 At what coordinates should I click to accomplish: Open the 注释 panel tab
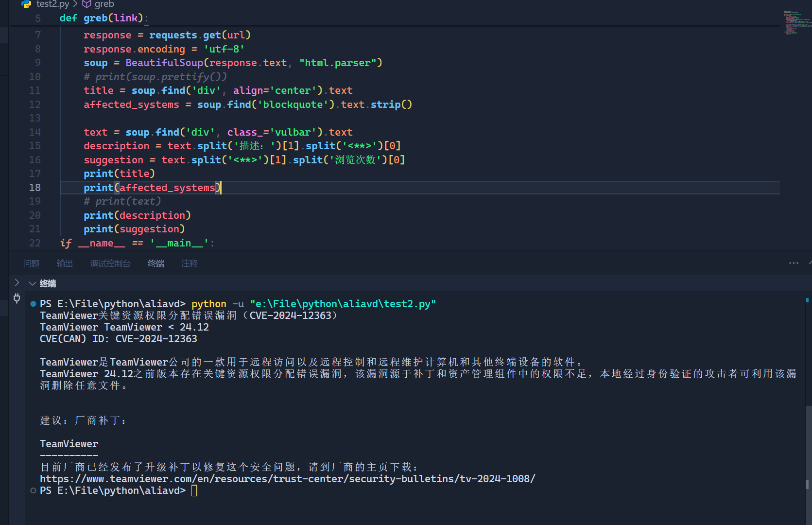tap(190, 263)
